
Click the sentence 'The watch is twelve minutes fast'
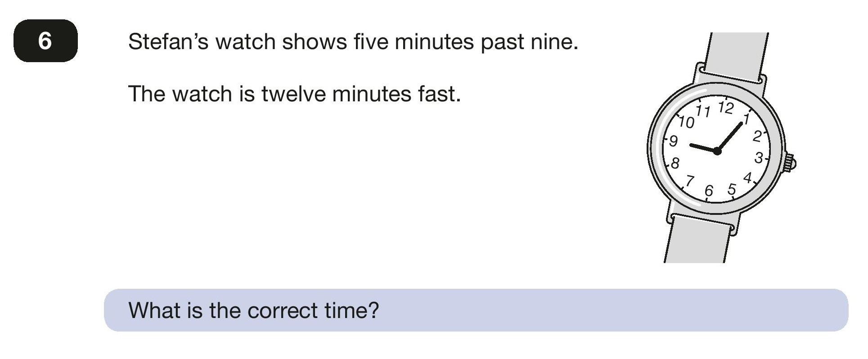tap(295, 94)
